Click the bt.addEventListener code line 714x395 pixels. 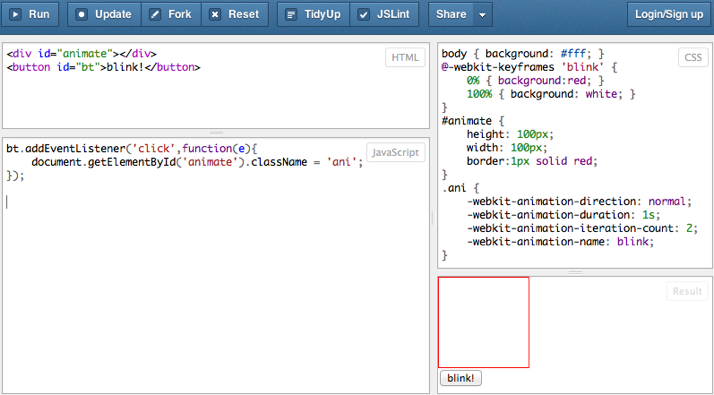[x=132, y=149]
